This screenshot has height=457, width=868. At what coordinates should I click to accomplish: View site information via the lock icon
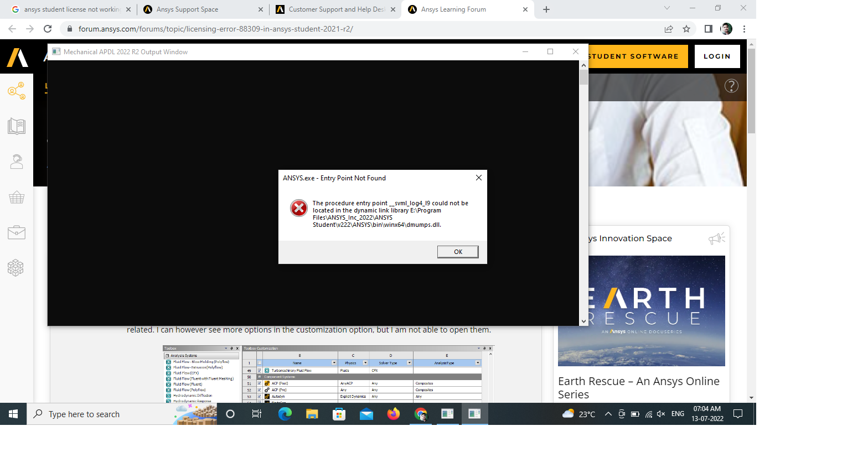[69, 29]
